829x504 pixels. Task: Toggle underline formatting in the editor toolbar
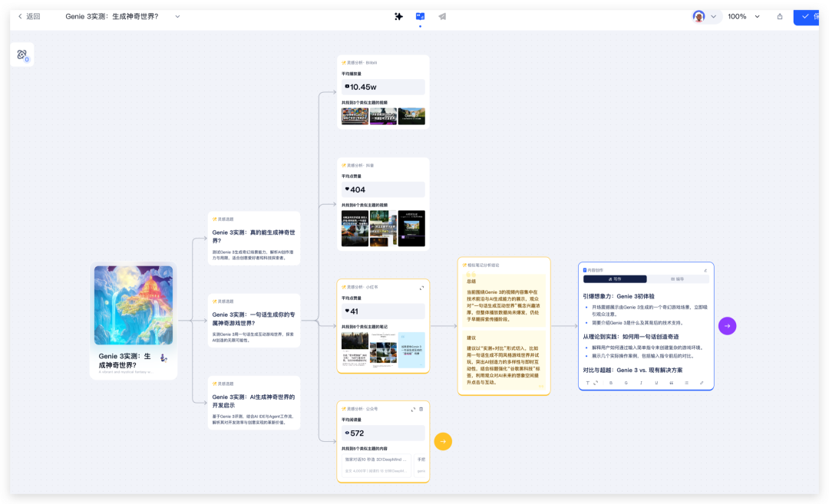click(656, 383)
